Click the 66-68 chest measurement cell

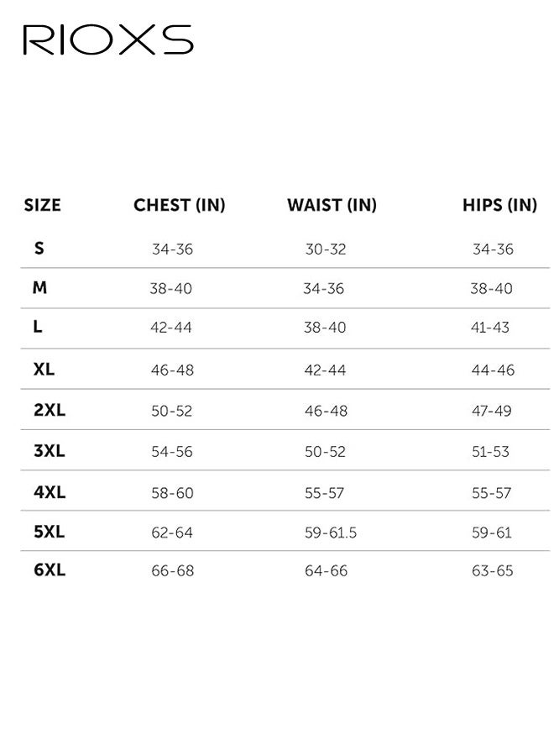click(172, 571)
